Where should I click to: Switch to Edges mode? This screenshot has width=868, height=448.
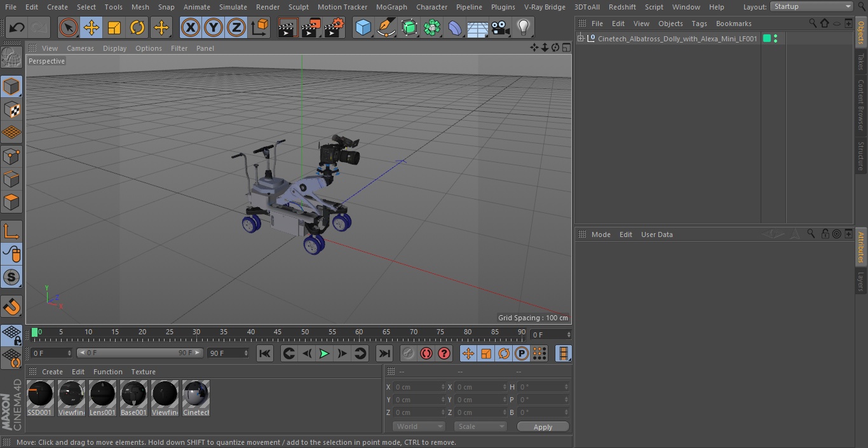click(x=11, y=179)
